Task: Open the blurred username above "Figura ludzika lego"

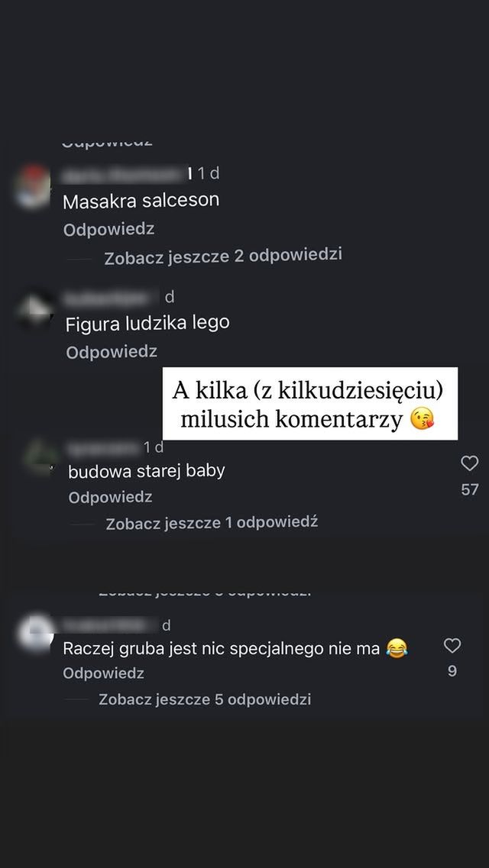Action: tap(110, 298)
